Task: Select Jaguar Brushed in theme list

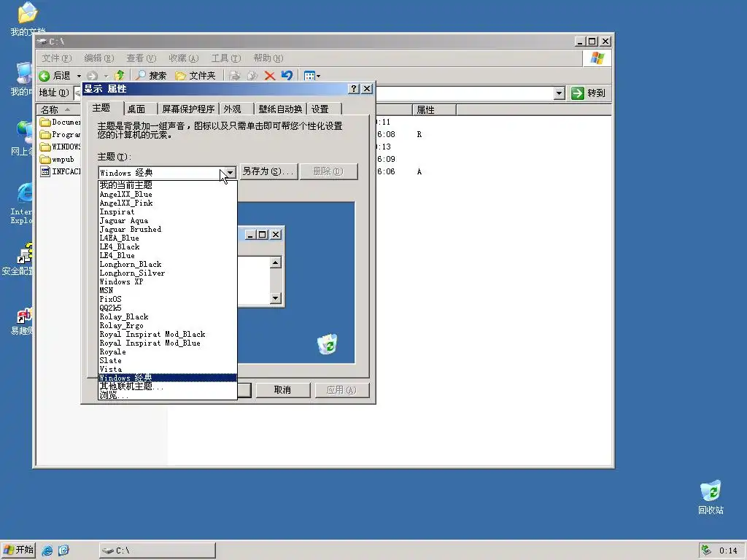Action: (x=167, y=229)
